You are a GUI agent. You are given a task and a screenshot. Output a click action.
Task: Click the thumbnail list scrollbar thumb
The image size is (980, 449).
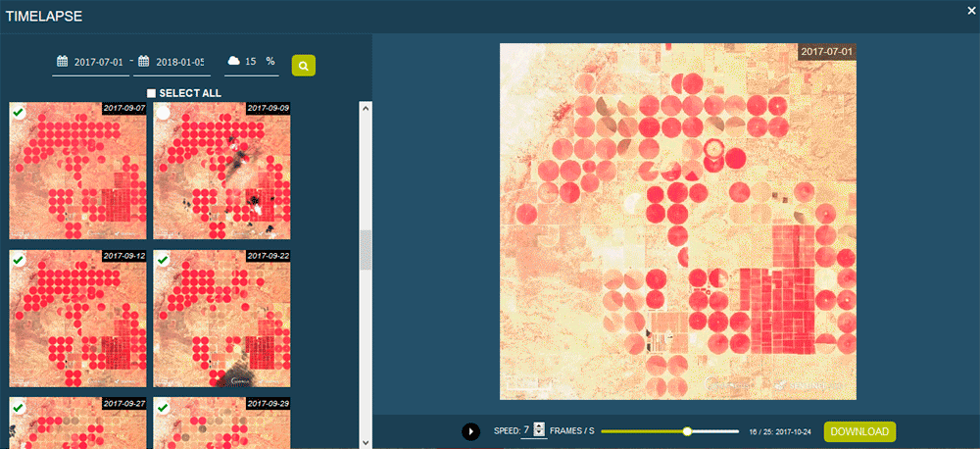click(x=367, y=250)
